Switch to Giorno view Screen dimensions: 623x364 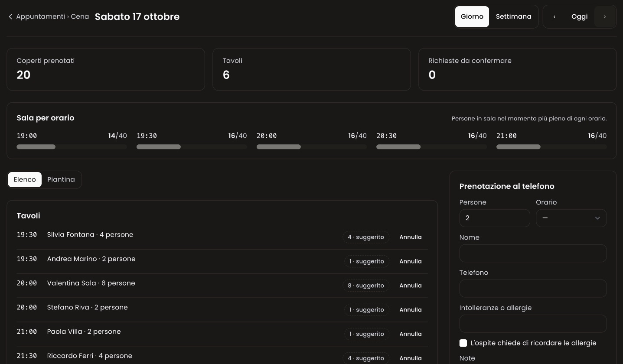click(x=472, y=16)
